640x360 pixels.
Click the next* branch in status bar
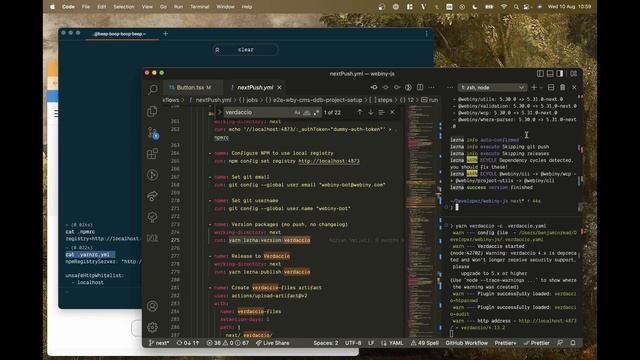pyautogui.click(x=159, y=343)
